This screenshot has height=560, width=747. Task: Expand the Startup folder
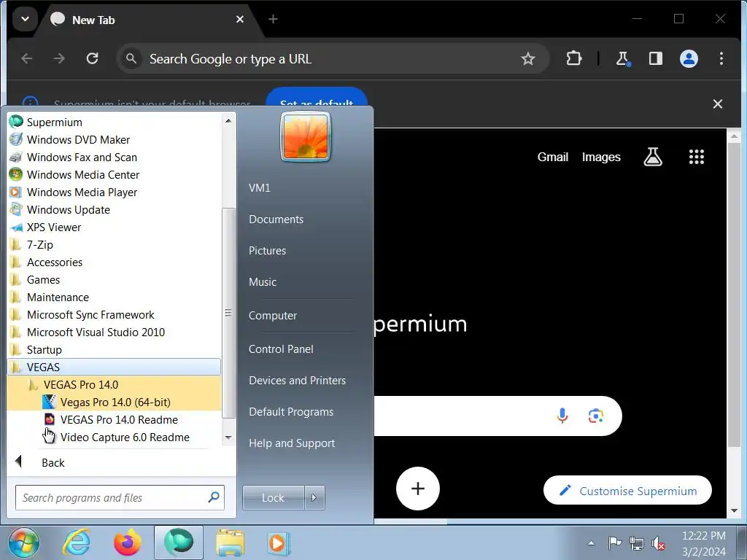(x=115, y=349)
